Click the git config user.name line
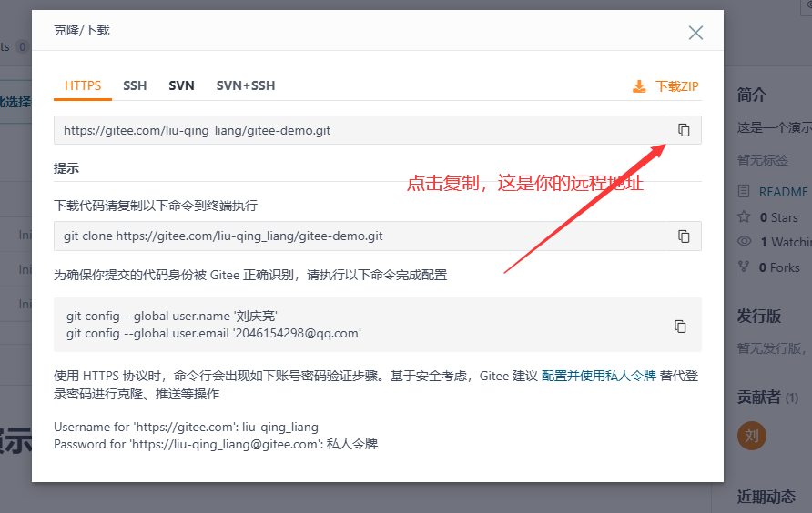 pyautogui.click(x=172, y=316)
